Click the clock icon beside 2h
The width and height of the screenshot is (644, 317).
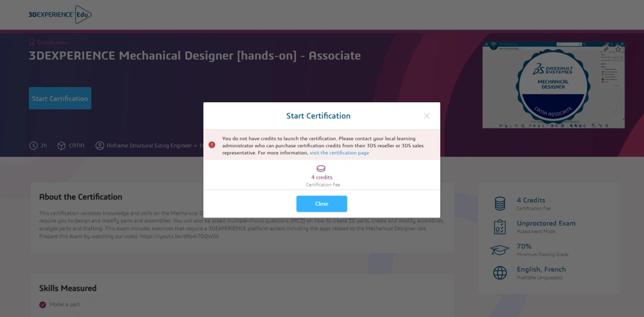click(34, 146)
